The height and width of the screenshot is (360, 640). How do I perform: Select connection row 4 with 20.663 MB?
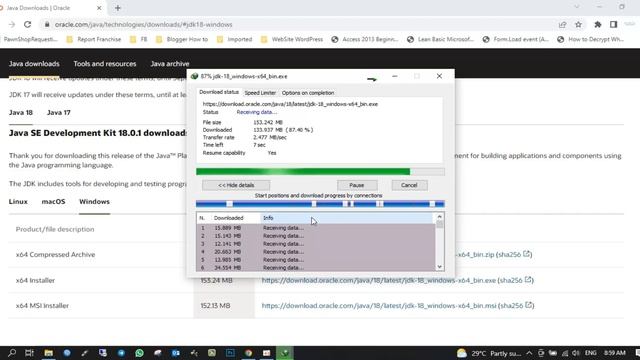coord(316,252)
